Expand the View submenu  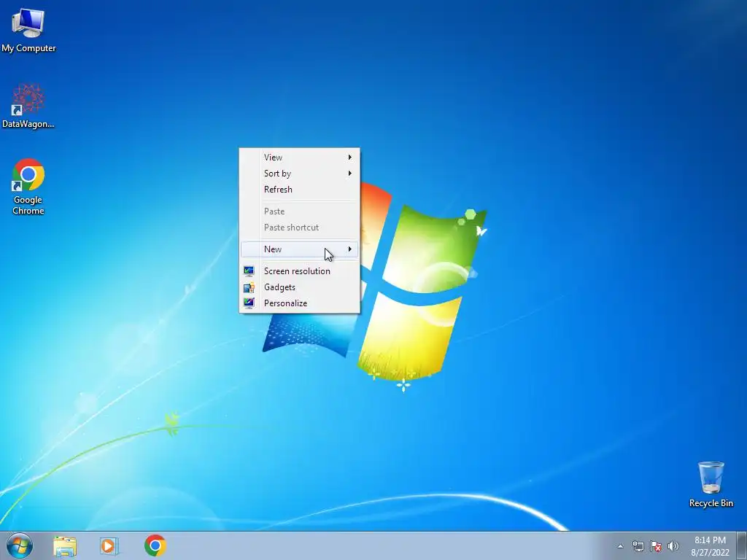tap(299, 157)
